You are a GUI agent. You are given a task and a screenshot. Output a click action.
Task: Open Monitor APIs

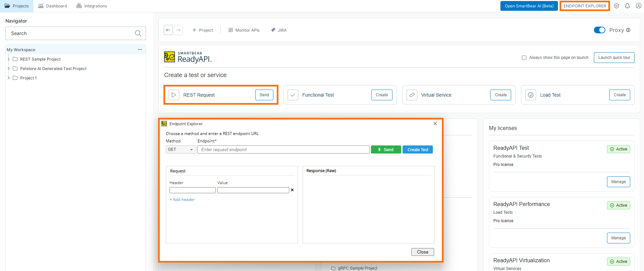point(244,30)
